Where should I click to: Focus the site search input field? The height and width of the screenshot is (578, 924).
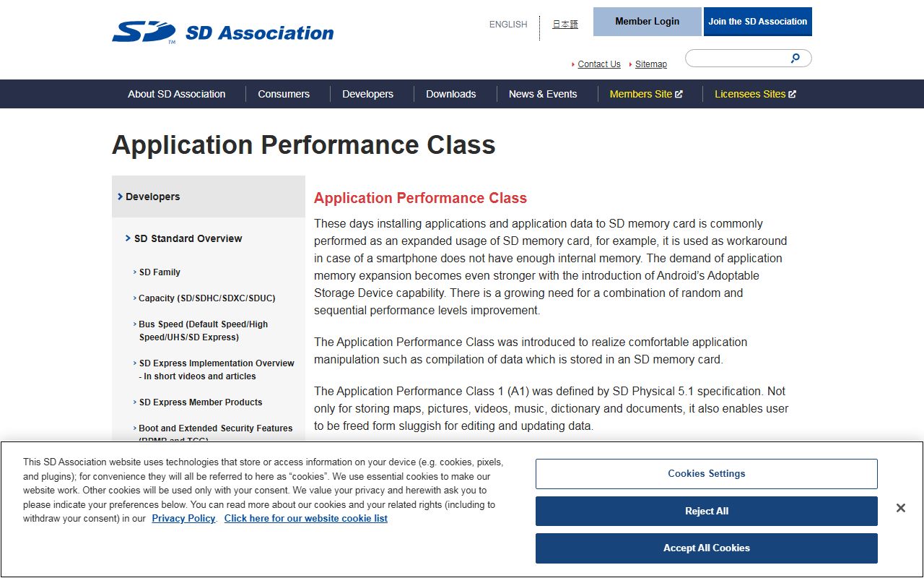click(x=748, y=59)
